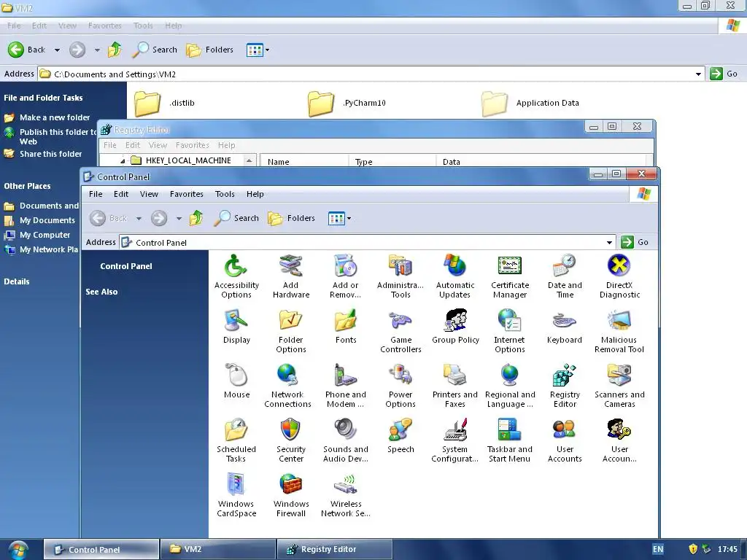Open the Keyboard applet
The height and width of the screenshot is (560, 747).
[x=565, y=327]
